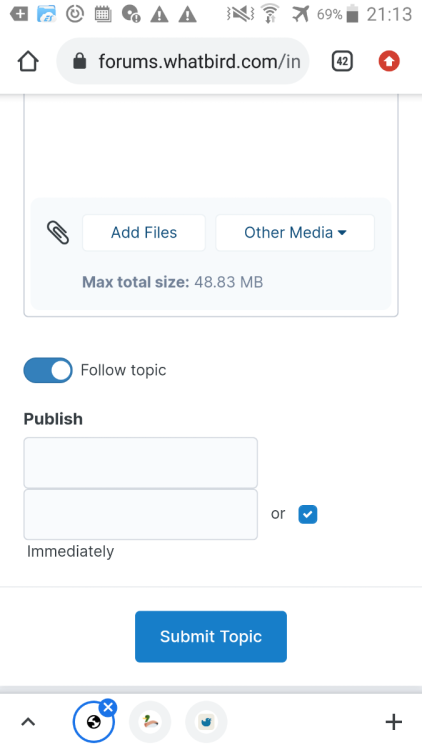Tap the red upload arrow icon
422x750 pixels.
(389, 61)
